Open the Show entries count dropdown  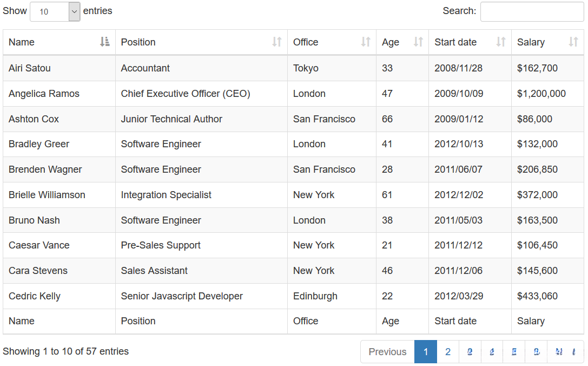(55, 11)
